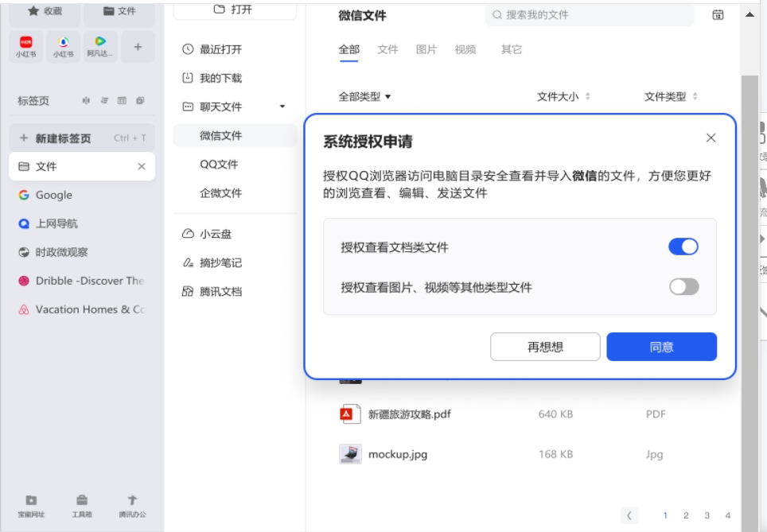Click the sorted-list icon beside 标签页

[x=104, y=100]
